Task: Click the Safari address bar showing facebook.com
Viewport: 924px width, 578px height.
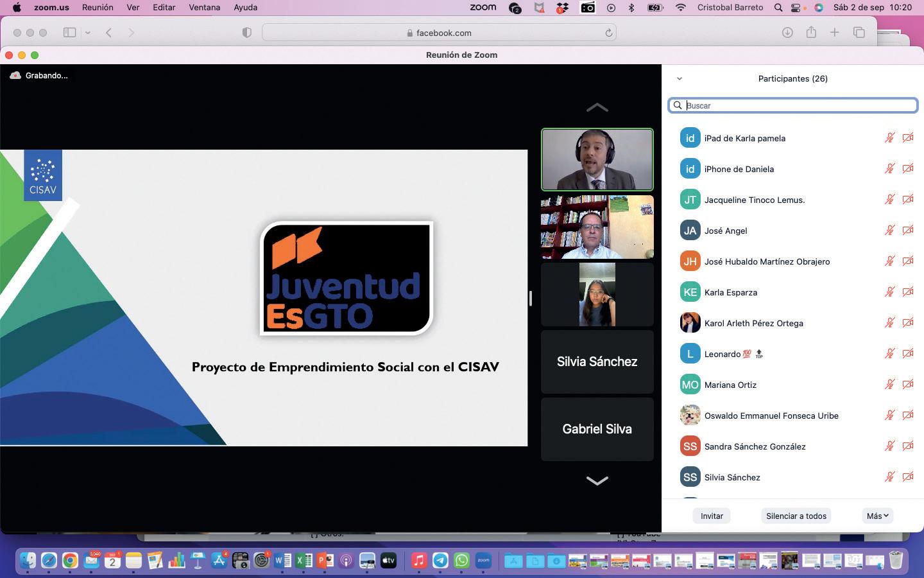Action: click(440, 33)
